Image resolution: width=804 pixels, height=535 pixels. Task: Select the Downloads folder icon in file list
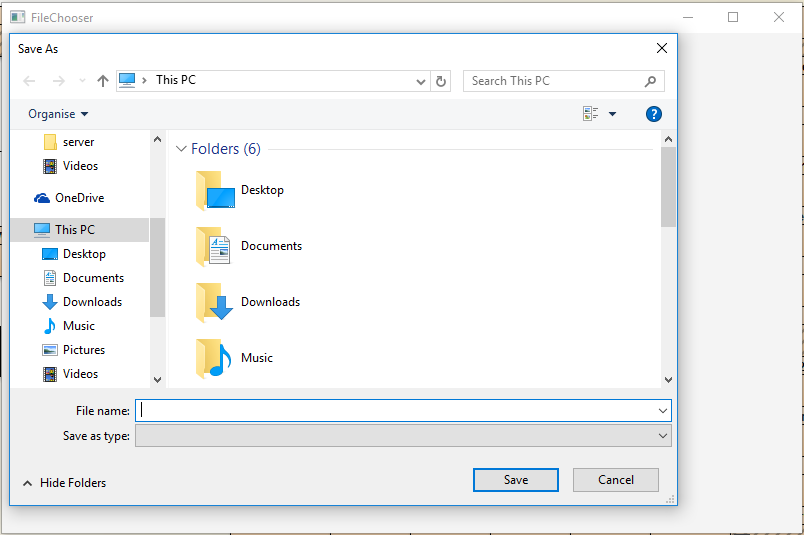pos(214,302)
